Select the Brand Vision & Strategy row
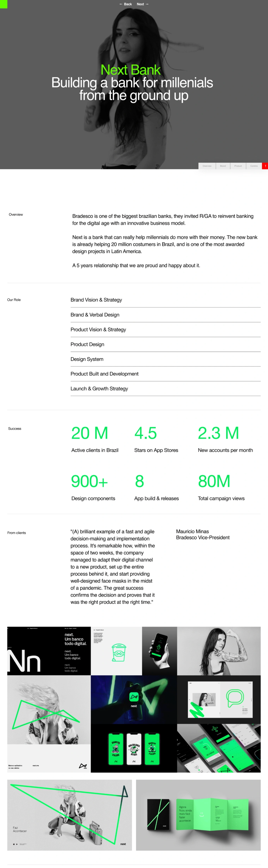Image resolution: width=268 pixels, height=868 pixels. point(165,300)
